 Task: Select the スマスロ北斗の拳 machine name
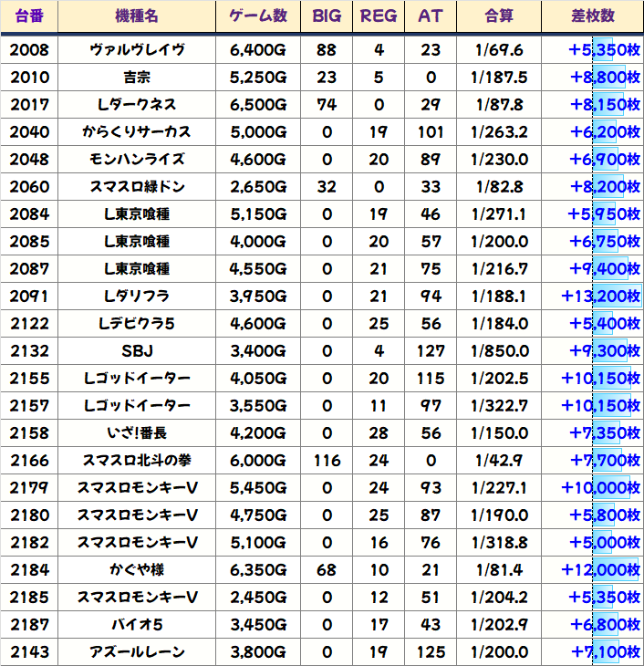137,461
